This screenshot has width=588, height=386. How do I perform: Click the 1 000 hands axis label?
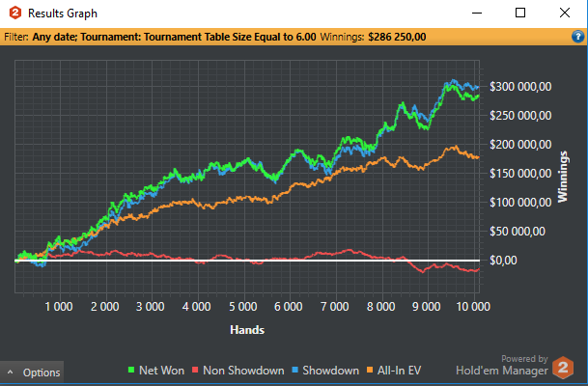pos(59,307)
